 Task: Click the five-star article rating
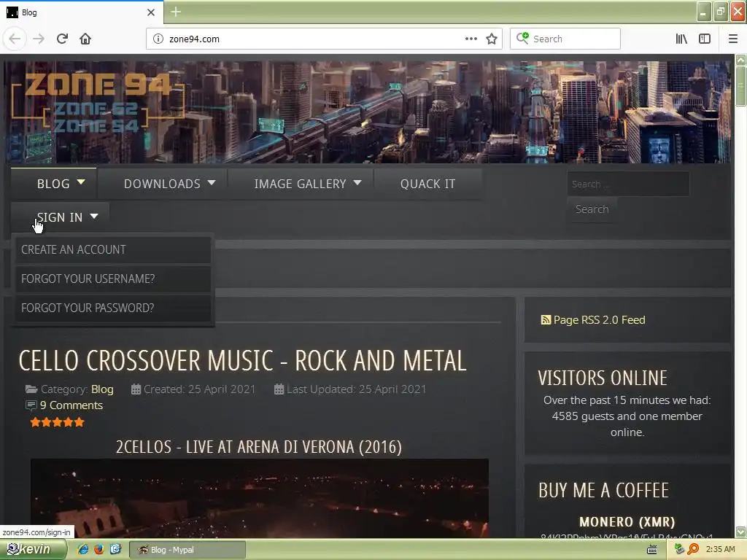(x=57, y=422)
